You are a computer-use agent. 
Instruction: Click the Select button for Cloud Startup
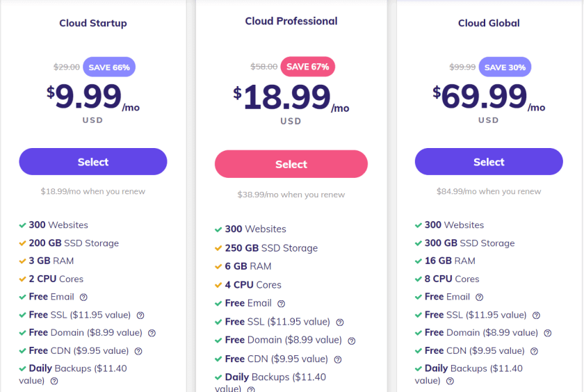(93, 161)
